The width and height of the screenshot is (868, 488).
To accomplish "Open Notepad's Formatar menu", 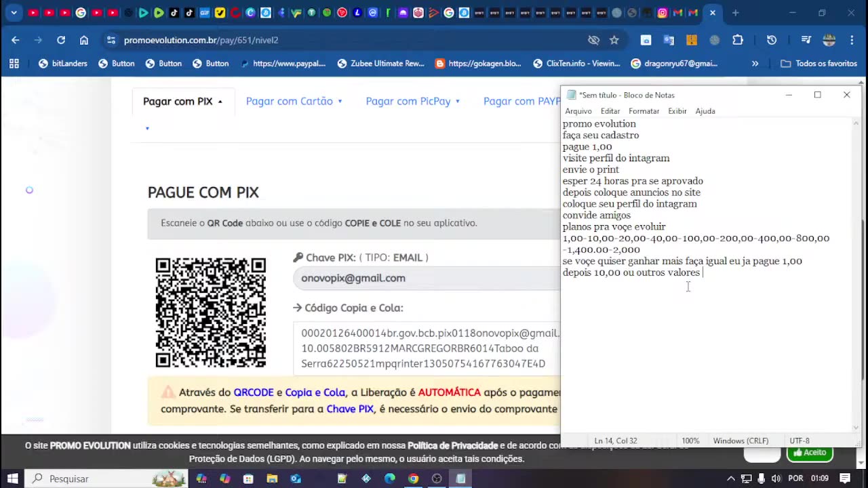I will 644,111.
